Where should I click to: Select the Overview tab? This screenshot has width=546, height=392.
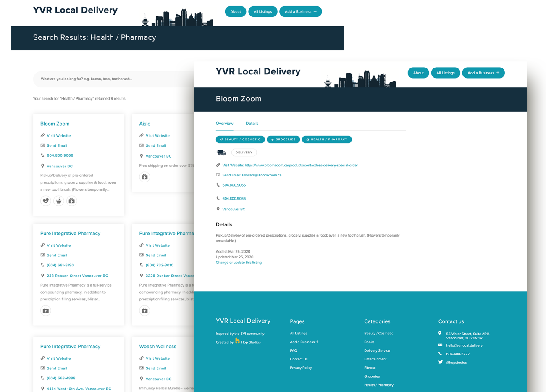point(224,123)
